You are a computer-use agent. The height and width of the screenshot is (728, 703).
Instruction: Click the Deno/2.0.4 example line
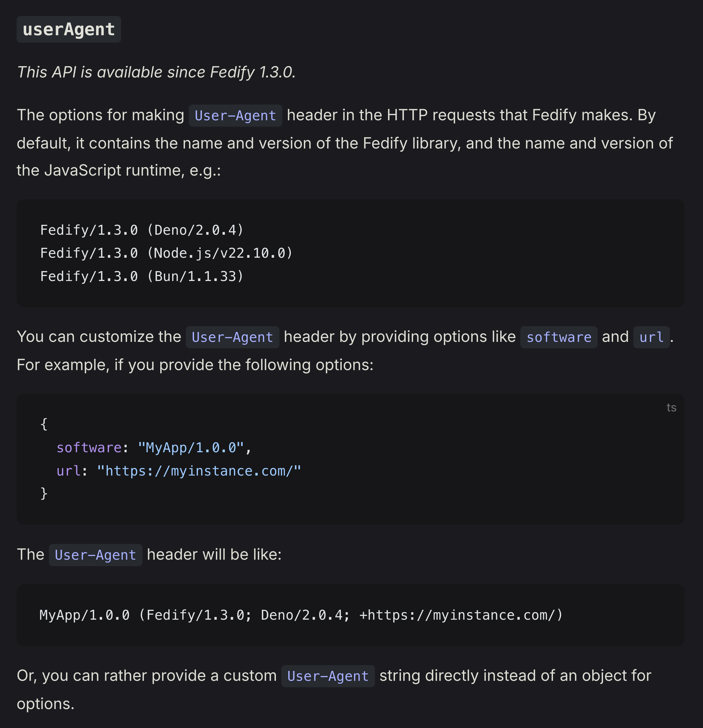(x=142, y=230)
